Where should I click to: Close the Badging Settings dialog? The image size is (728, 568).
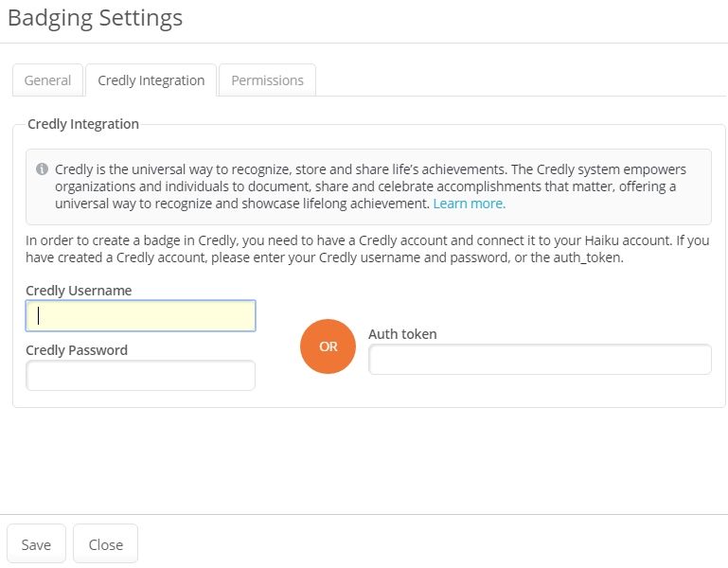point(105,543)
